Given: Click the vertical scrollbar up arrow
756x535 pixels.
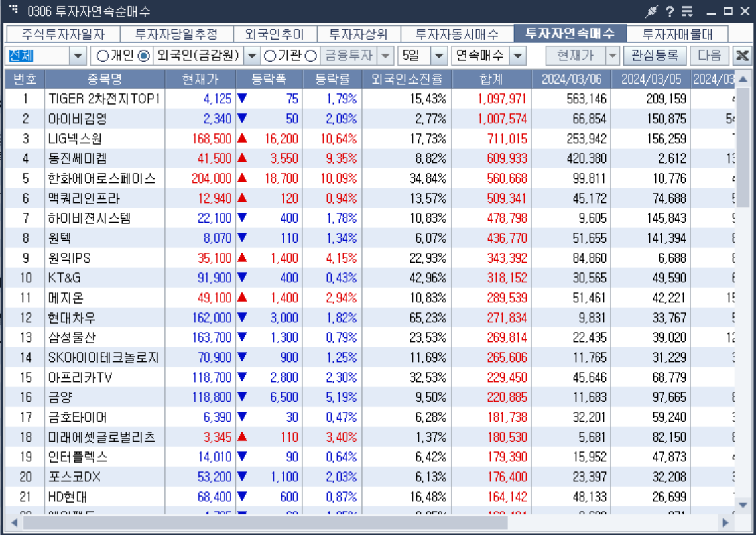Looking at the screenshot, I should 743,79.
